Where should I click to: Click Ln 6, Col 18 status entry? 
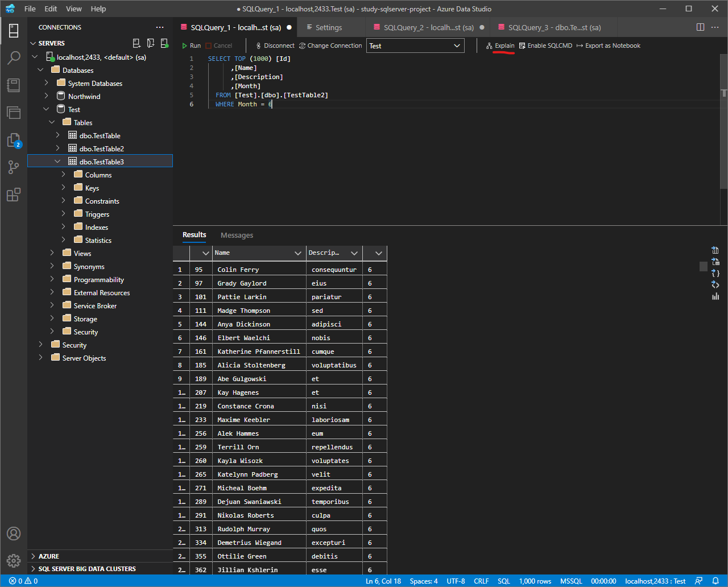(x=383, y=581)
